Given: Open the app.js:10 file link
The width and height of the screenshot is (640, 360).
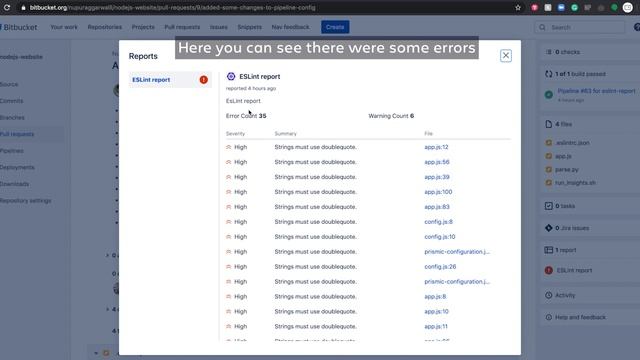Looking at the screenshot, I should click(436, 311).
